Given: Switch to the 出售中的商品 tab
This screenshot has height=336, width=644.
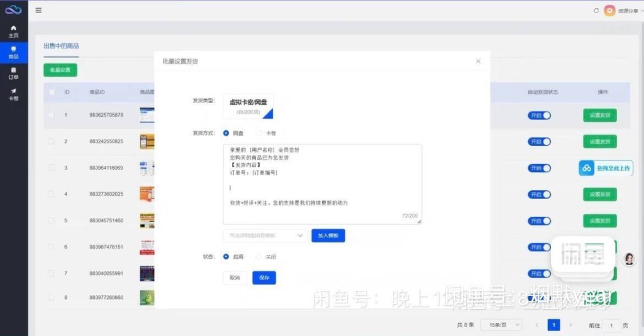Looking at the screenshot, I should tap(61, 46).
